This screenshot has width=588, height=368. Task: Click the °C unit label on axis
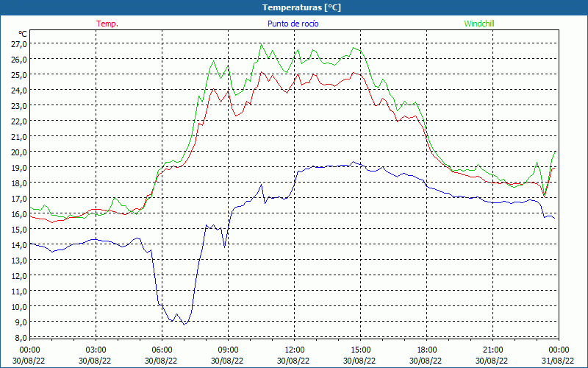click(23, 34)
